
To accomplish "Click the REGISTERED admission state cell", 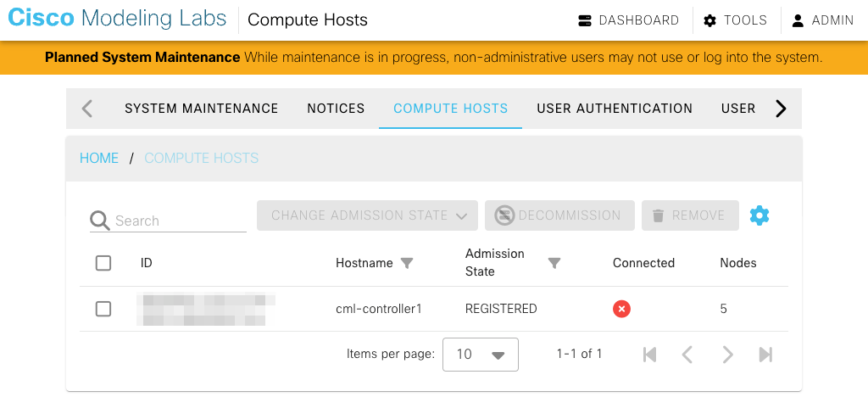I will tap(501, 309).
